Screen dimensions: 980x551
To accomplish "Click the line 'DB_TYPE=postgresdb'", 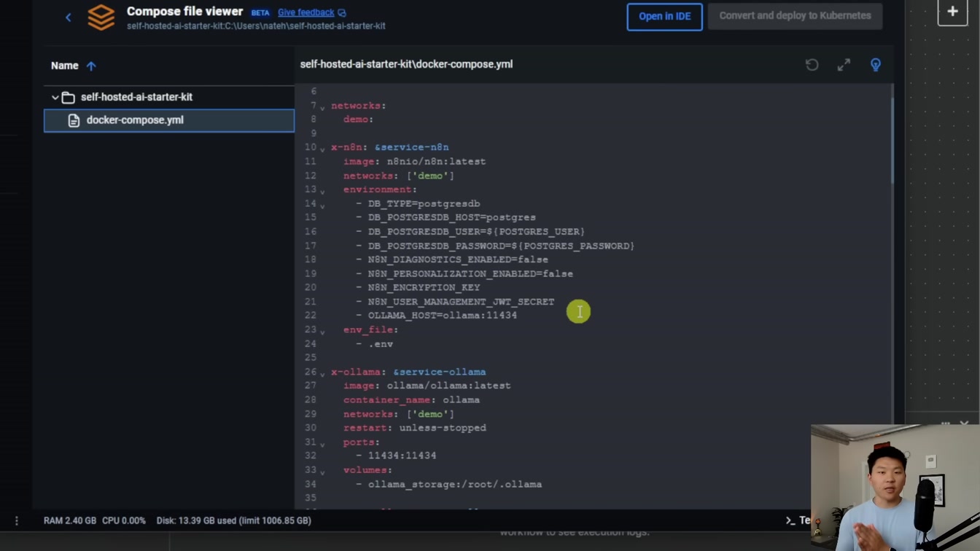I will point(424,203).
